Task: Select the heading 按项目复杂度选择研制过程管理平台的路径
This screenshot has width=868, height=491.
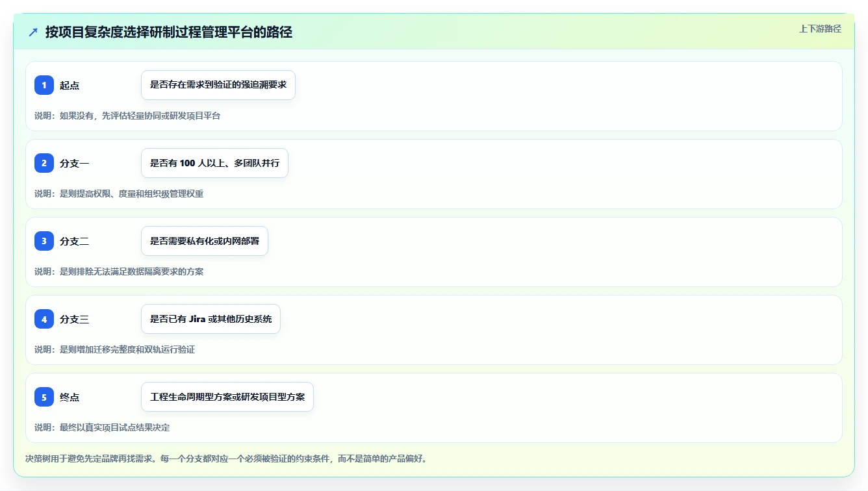Action: [169, 32]
